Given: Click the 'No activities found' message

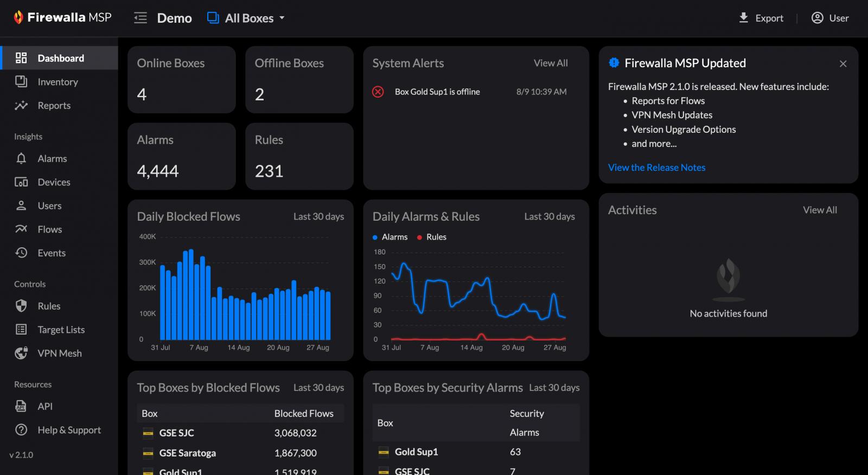Looking at the screenshot, I should [x=728, y=313].
